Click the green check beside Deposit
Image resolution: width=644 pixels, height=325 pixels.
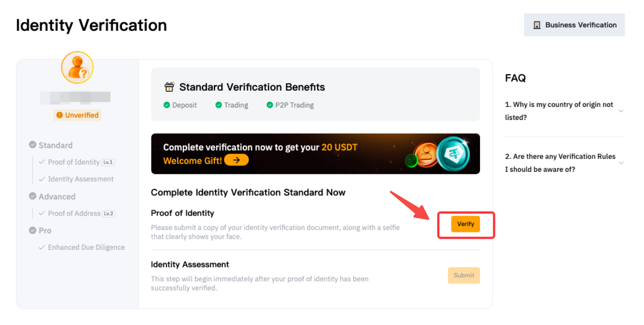(x=166, y=105)
